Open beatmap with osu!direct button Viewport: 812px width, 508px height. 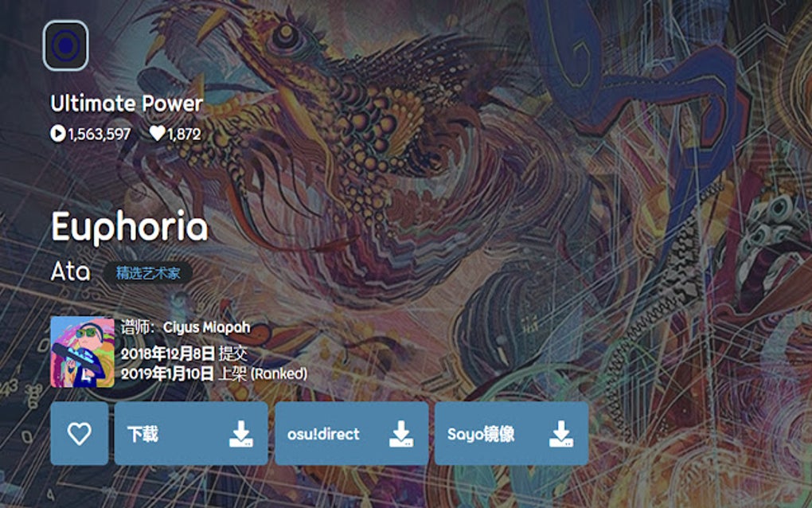point(352,433)
